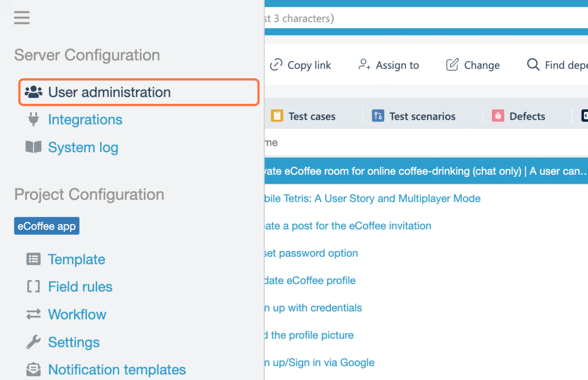
Task: Open the Test cases tab
Action: [303, 116]
